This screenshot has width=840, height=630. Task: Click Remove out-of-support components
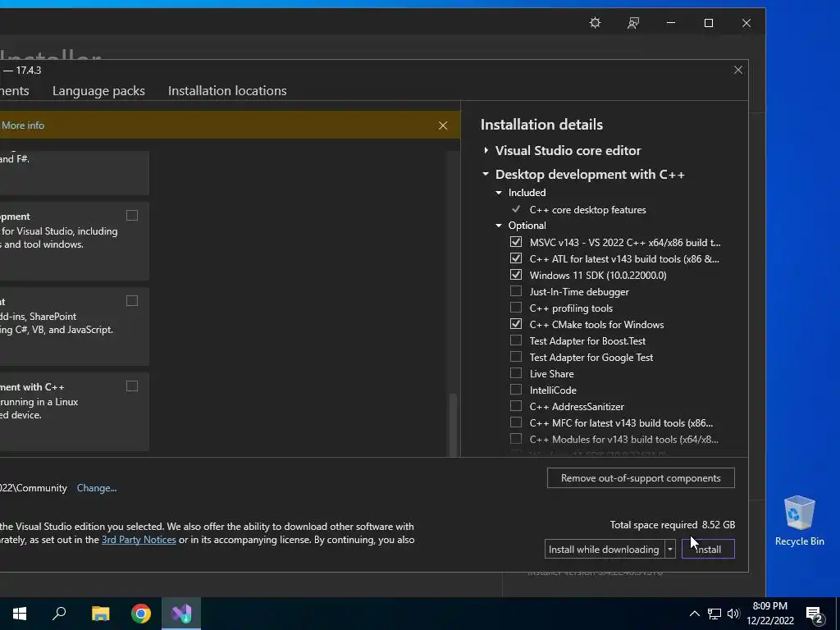[641, 478]
